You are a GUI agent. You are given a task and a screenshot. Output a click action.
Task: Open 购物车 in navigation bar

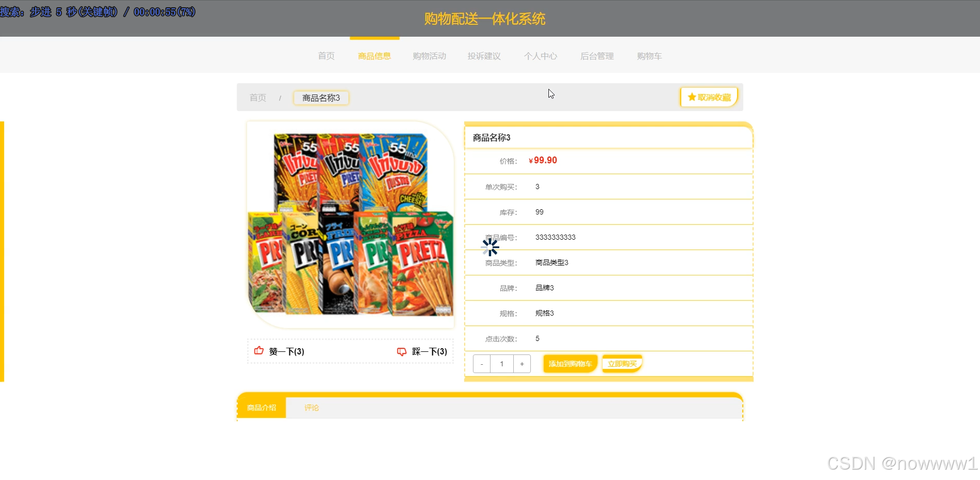650,56
